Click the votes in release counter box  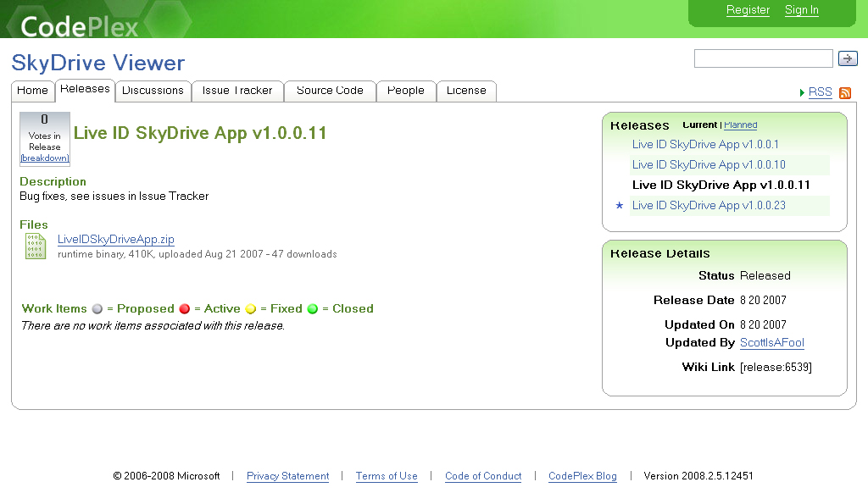point(45,138)
